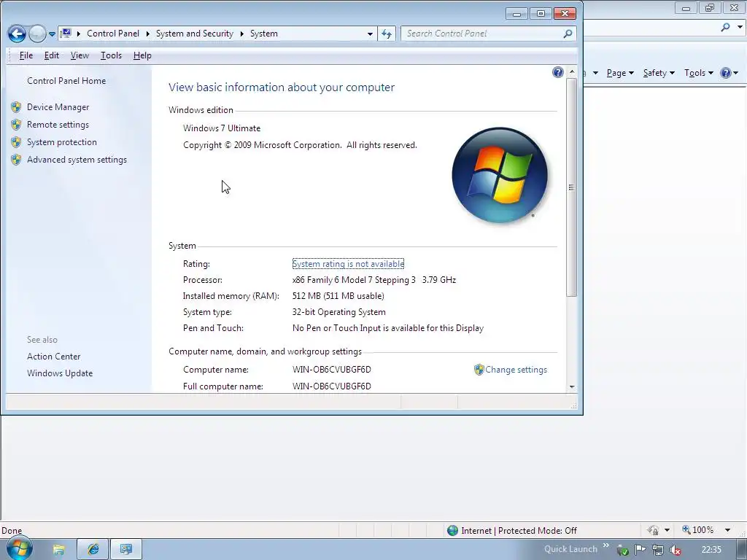
Task: Expand the Quick Launch chevron
Action: pos(605,545)
